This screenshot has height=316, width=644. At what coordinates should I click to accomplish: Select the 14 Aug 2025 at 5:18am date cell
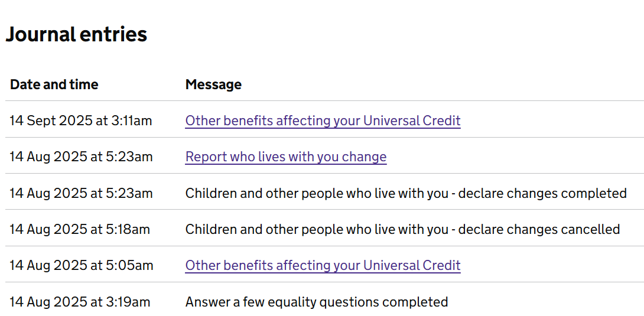pyautogui.click(x=80, y=229)
